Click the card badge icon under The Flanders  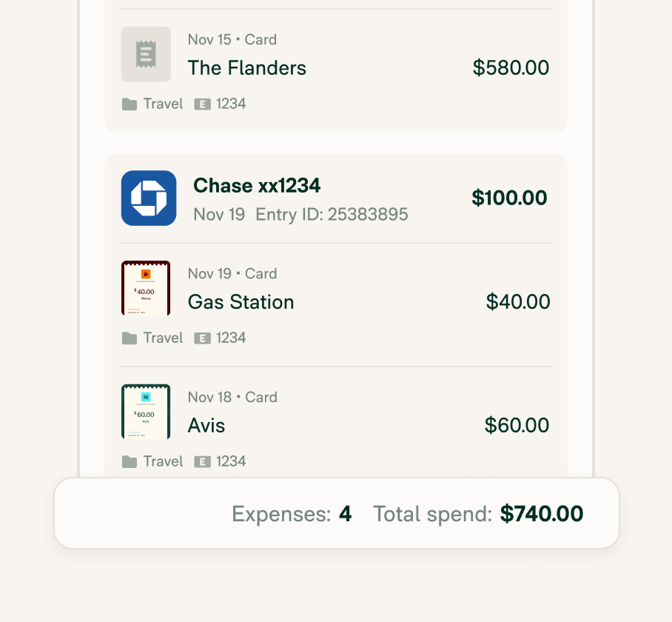pyautogui.click(x=202, y=104)
